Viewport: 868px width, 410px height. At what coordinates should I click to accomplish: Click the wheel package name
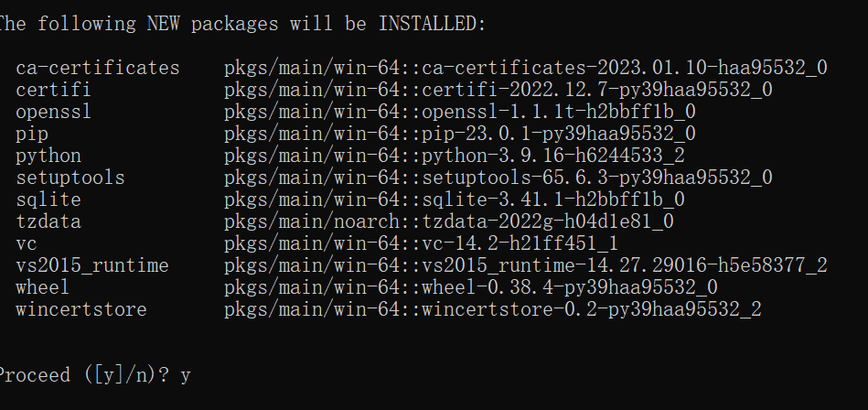point(42,287)
